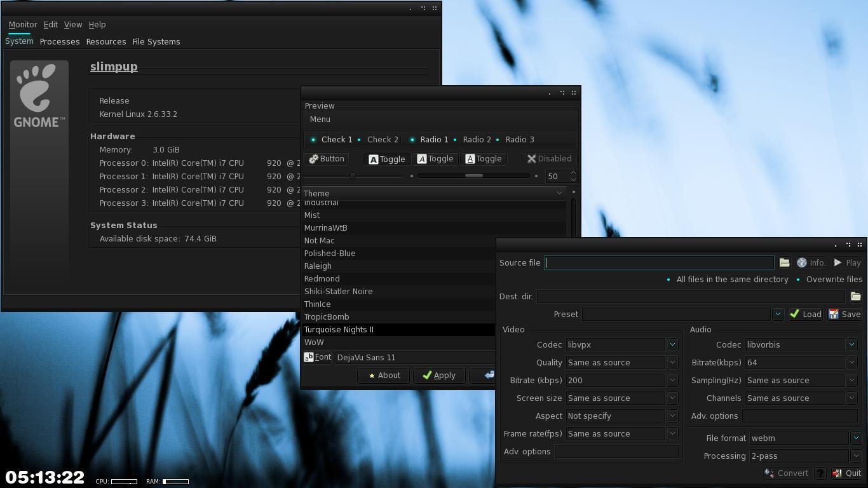This screenshot has height=488, width=868.
Task: Browse for a source file with folder icon
Action: tap(784, 262)
